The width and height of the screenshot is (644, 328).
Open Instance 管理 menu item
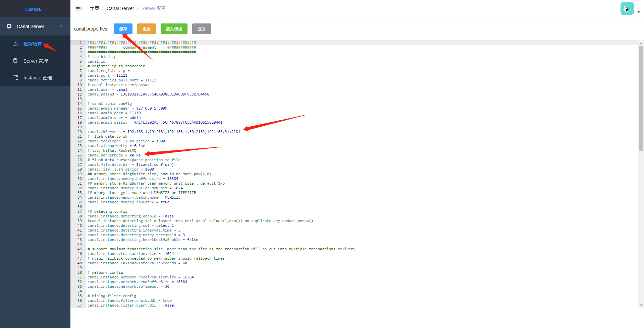[x=38, y=78]
